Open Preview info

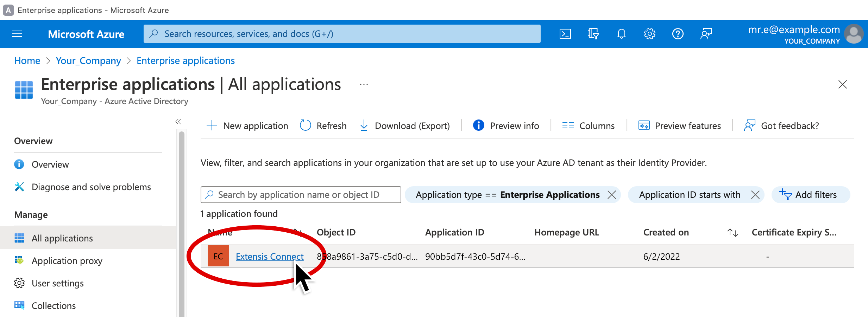click(506, 125)
